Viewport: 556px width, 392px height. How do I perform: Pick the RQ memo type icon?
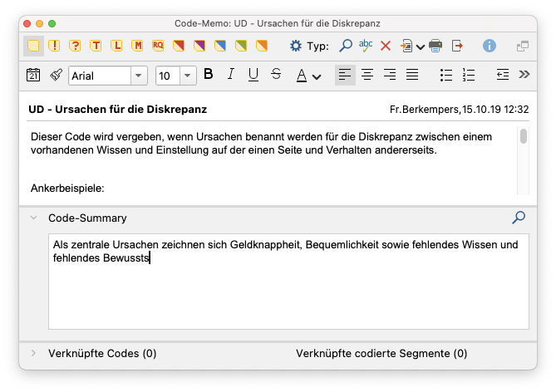click(x=158, y=46)
